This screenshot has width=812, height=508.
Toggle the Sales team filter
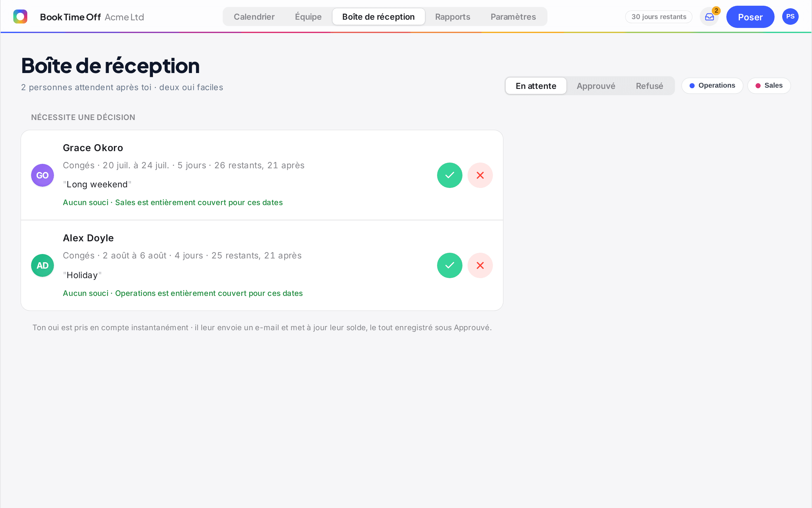click(769, 86)
